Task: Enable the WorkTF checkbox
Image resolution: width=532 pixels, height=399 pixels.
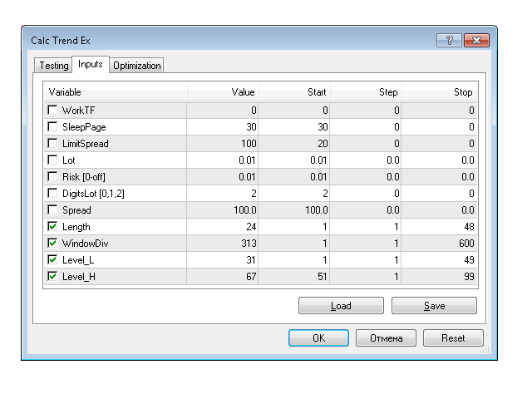Action: tap(52, 110)
